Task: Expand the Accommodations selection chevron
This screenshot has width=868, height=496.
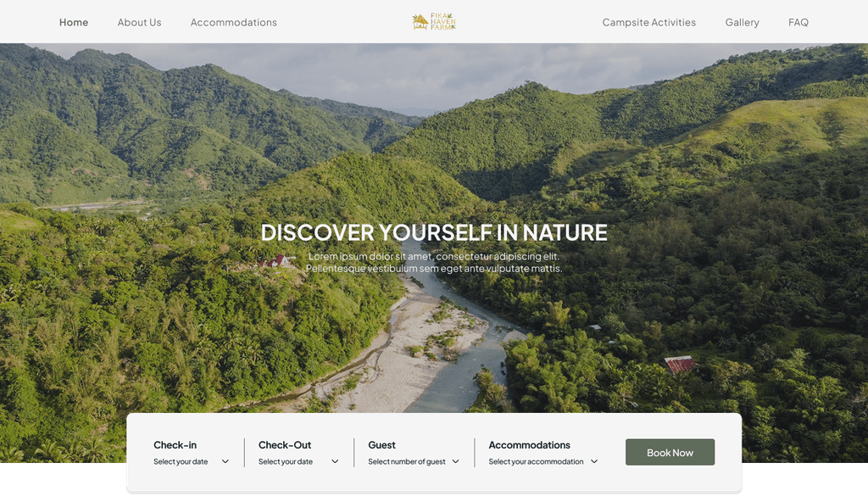Action: pyautogui.click(x=594, y=462)
